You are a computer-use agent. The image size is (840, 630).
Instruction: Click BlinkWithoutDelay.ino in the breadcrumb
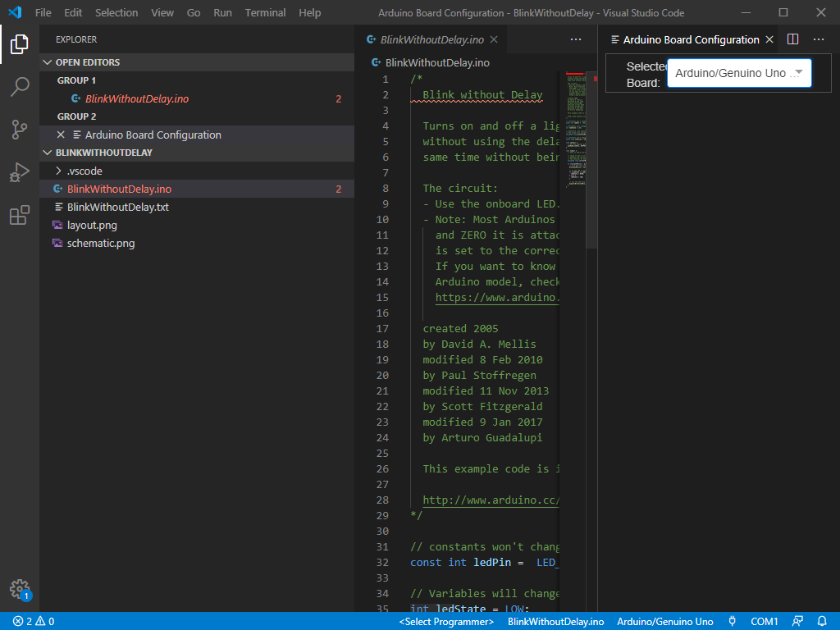click(x=437, y=62)
